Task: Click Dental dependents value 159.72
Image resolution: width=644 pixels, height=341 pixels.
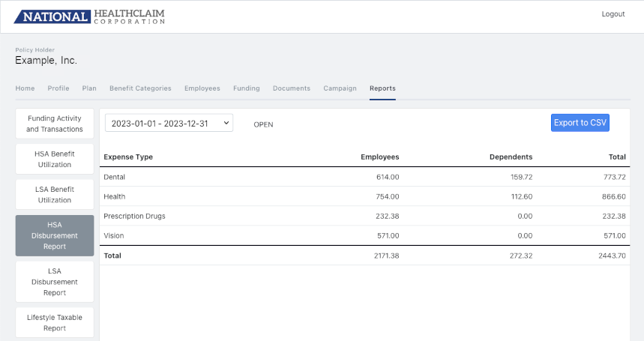Action: (522, 177)
